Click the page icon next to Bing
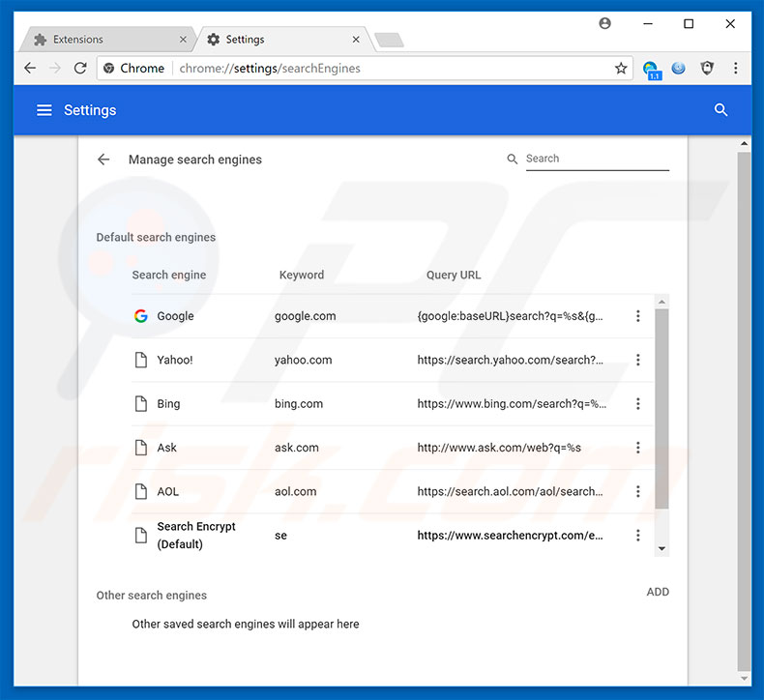764x700 pixels. tap(141, 404)
